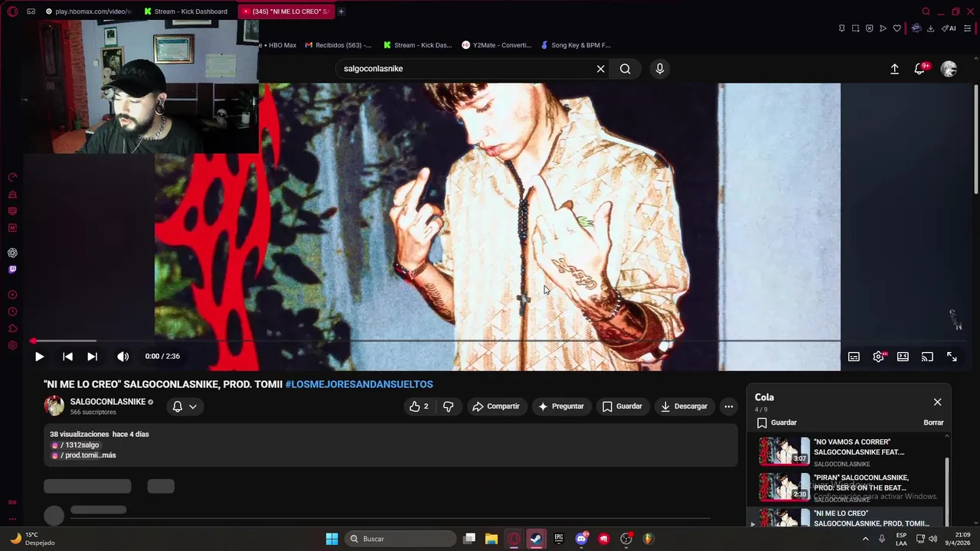Click the Descargar download button
Viewport: 980px width, 551px height.
click(x=684, y=406)
